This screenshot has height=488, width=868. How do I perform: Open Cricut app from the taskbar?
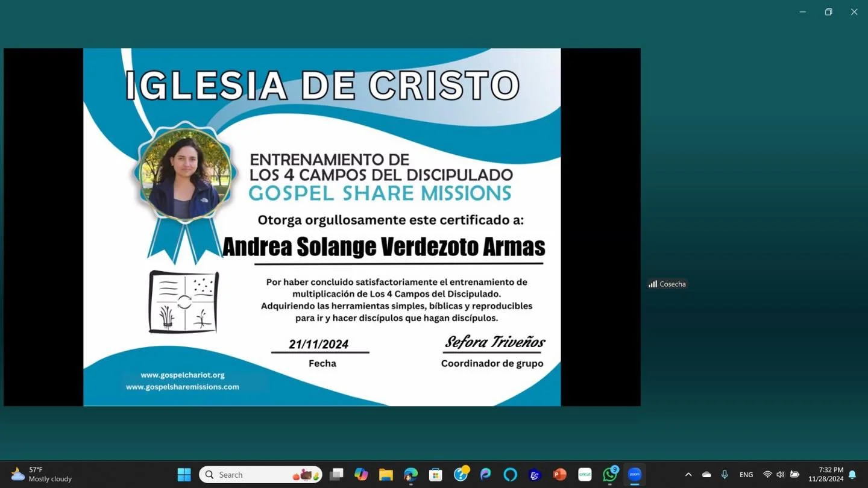(x=585, y=475)
